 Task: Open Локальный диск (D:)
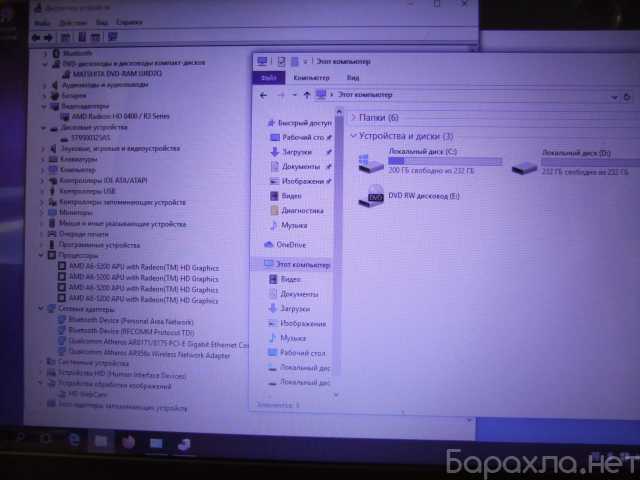pyautogui.click(x=575, y=162)
